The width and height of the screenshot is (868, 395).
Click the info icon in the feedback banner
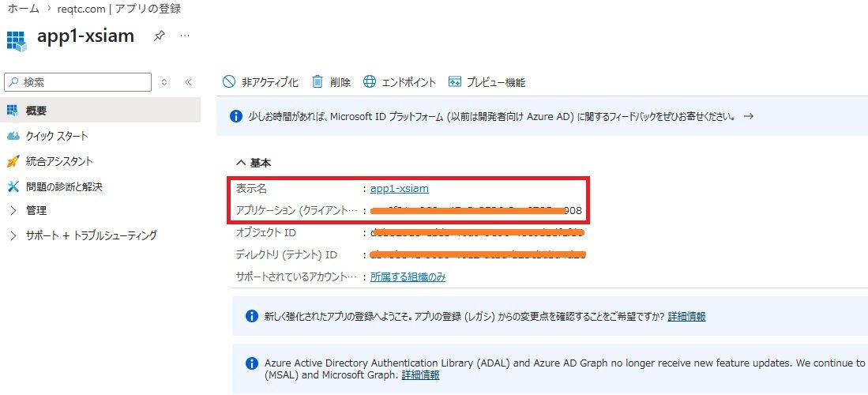236,116
